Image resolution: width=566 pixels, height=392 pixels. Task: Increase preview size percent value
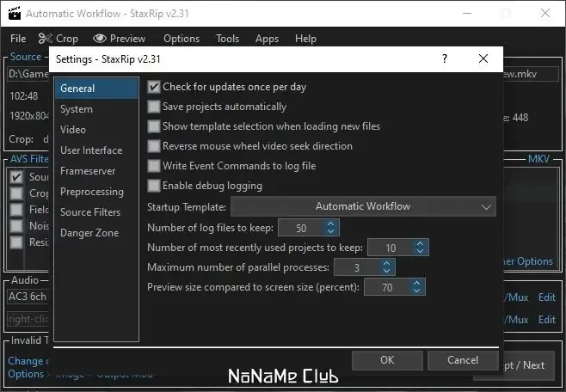coord(417,284)
